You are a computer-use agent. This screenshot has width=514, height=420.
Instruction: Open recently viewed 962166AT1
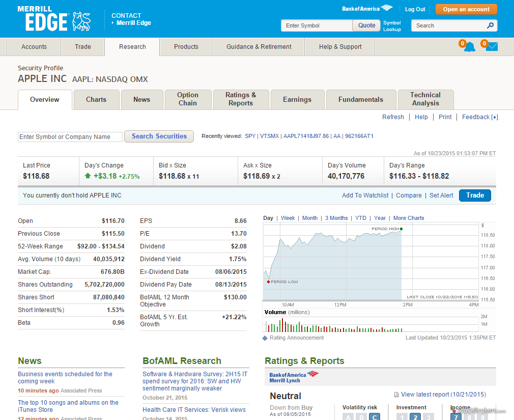tap(359, 136)
